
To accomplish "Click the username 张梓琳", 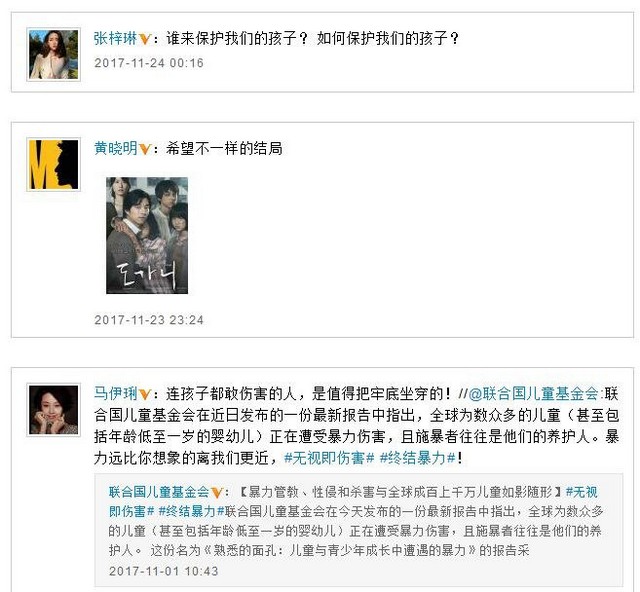I will (116, 38).
